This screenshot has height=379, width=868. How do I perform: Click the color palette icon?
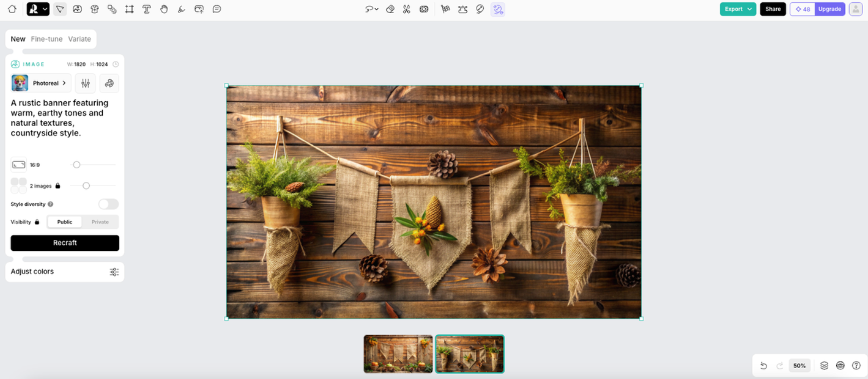pyautogui.click(x=109, y=83)
